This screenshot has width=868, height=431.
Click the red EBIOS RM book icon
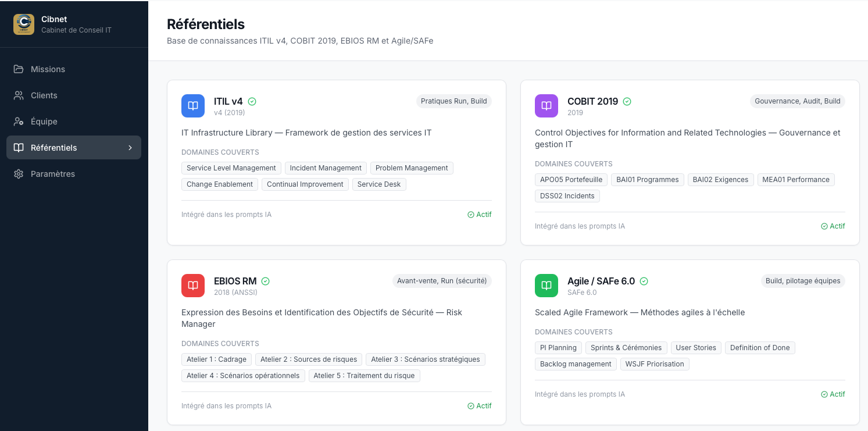193,286
